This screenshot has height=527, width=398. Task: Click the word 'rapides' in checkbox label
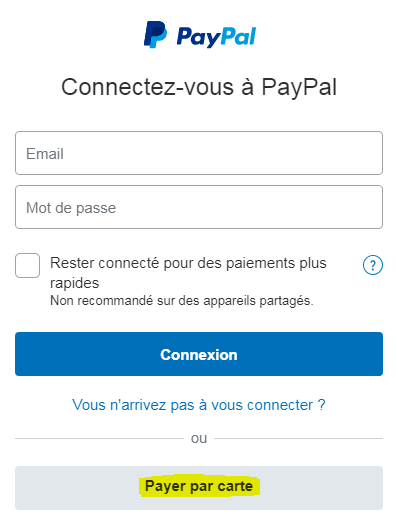point(75,283)
